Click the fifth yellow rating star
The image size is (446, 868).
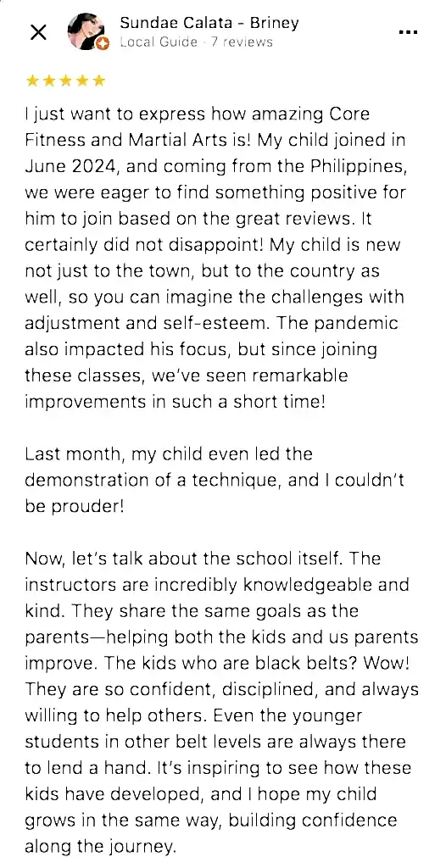click(98, 81)
